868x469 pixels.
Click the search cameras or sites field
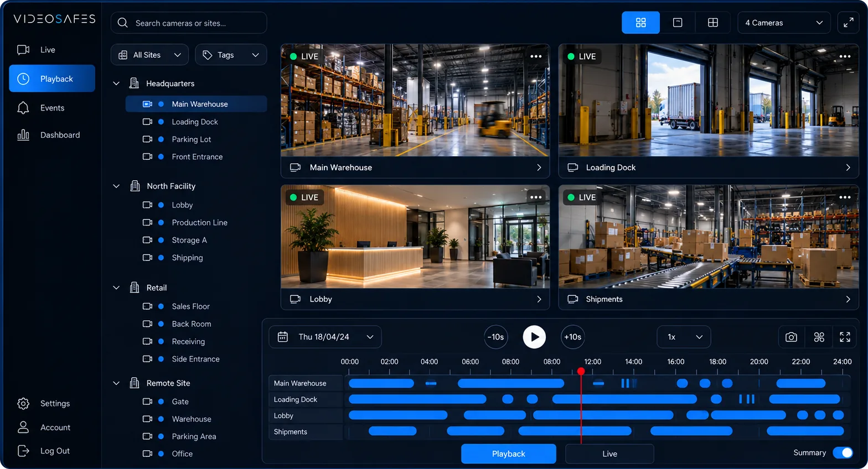[x=189, y=23]
